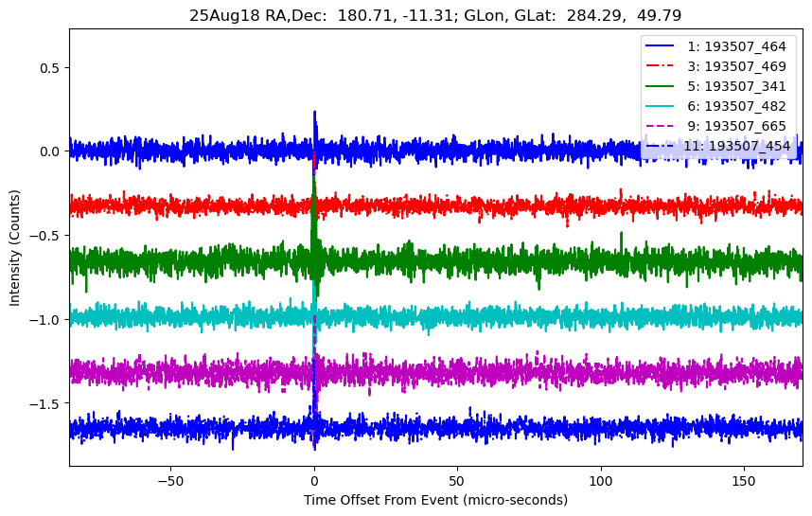The width and height of the screenshot is (812, 516).
Task: Click the x-axis tick label 0
Action: (314, 481)
